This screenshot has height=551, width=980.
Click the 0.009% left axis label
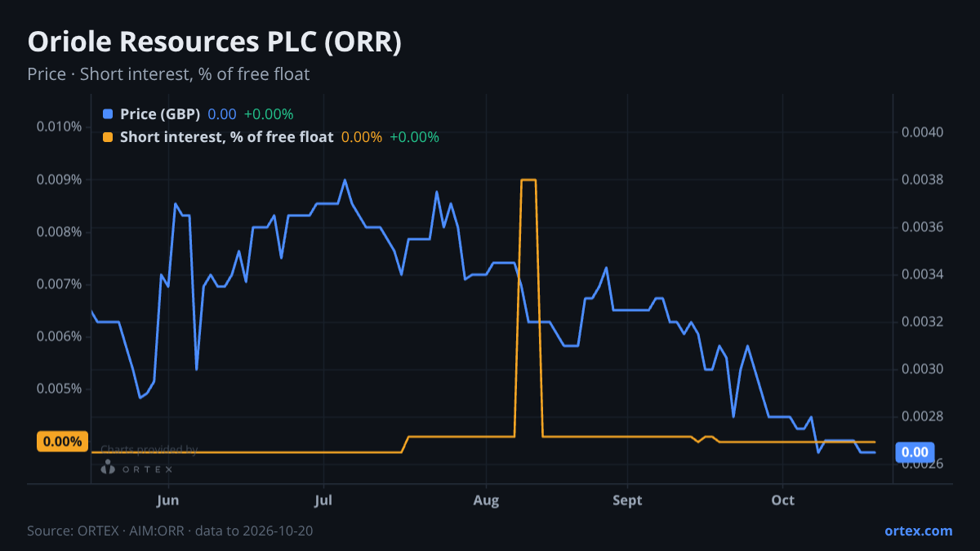59,179
